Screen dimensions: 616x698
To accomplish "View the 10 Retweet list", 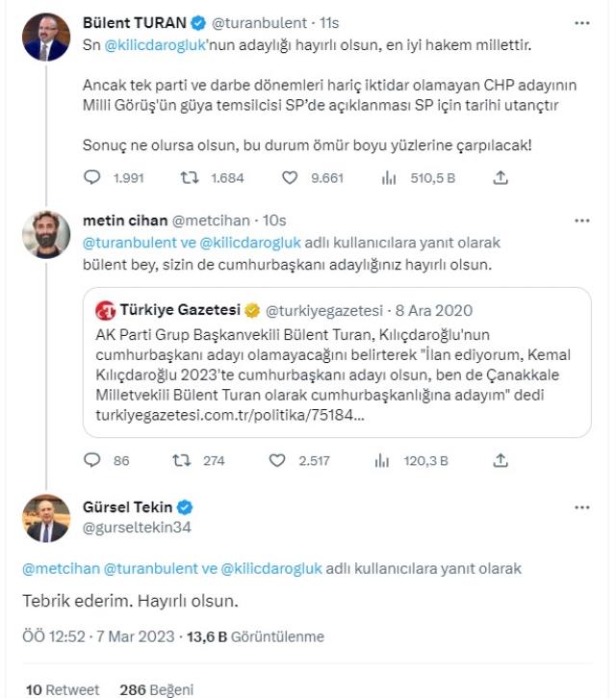I will [x=63, y=689].
